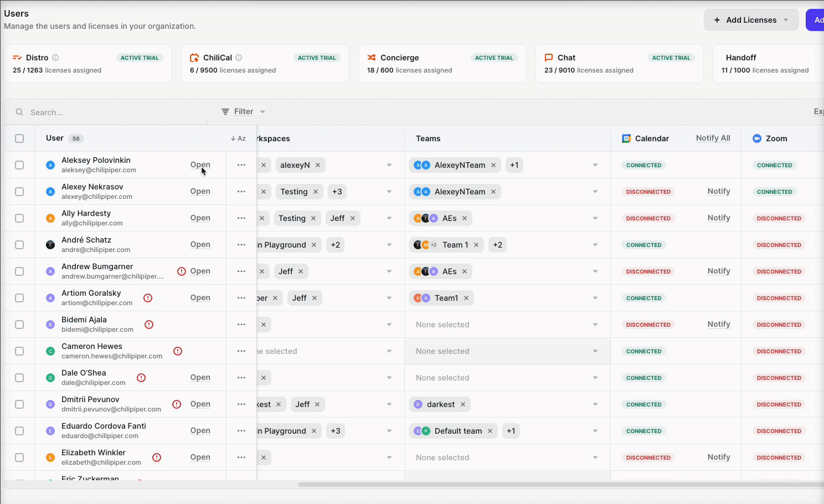This screenshot has width=824, height=504.
Task: Tick Artiom Goralsky's row checkbox
Action: tap(19, 298)
